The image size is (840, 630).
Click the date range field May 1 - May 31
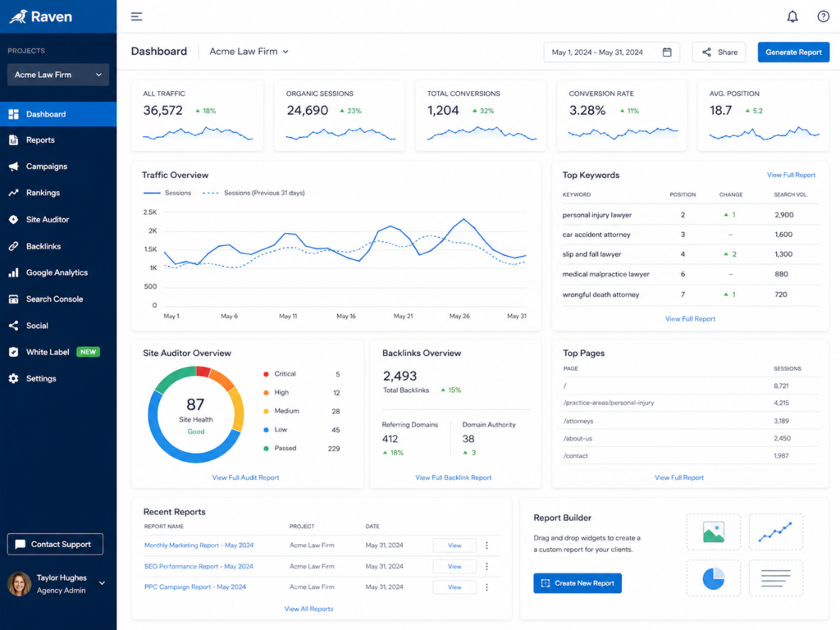[x=611, y=52]
